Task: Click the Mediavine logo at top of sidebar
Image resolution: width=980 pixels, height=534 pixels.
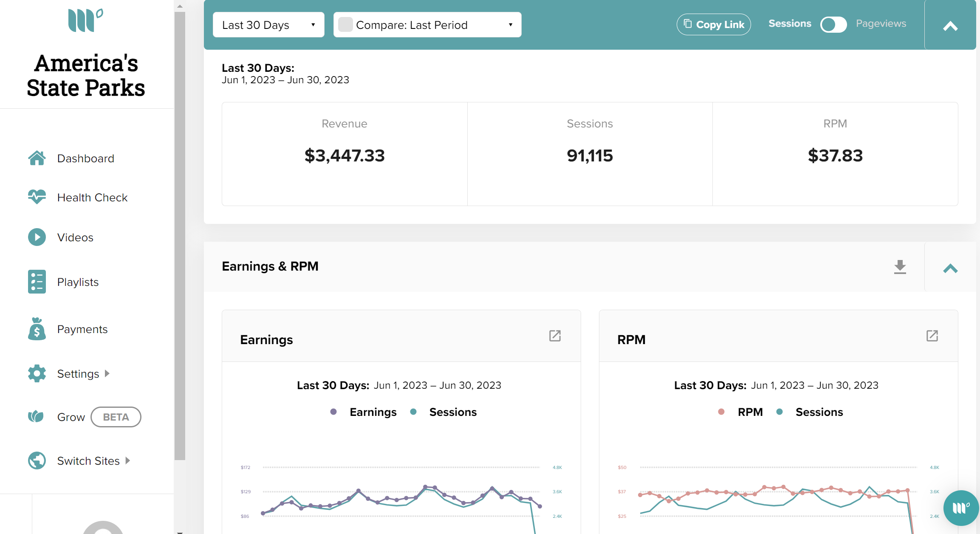Action: pos(85,20)
